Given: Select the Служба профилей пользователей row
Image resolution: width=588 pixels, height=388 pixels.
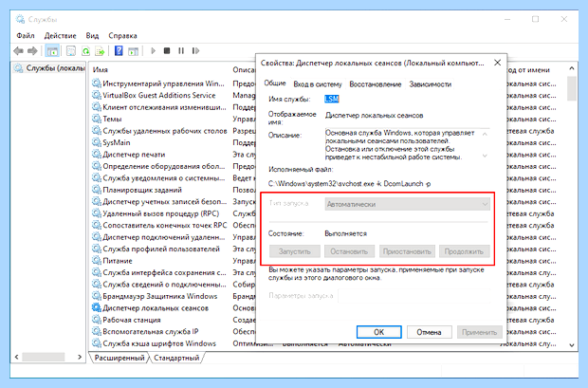Looking at the screenshot, I should (159, 249).
